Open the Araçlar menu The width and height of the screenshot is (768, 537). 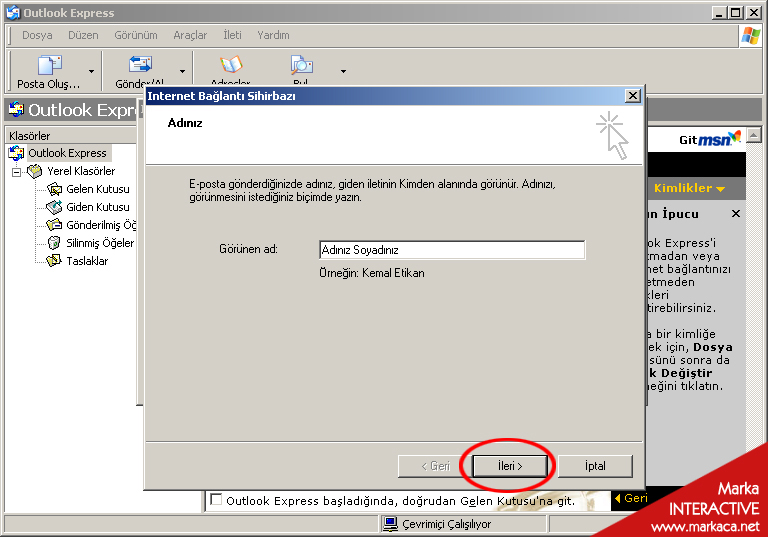point(190,35)
